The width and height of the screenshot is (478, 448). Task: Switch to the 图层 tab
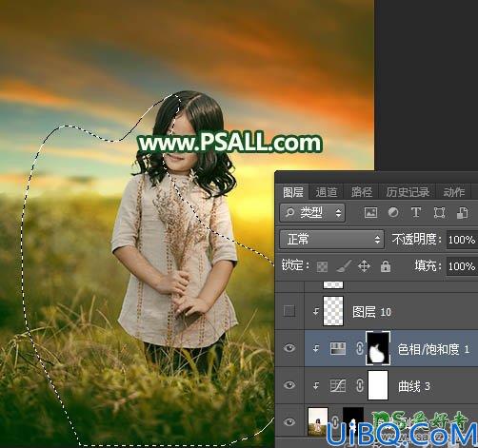click(292, 192)
